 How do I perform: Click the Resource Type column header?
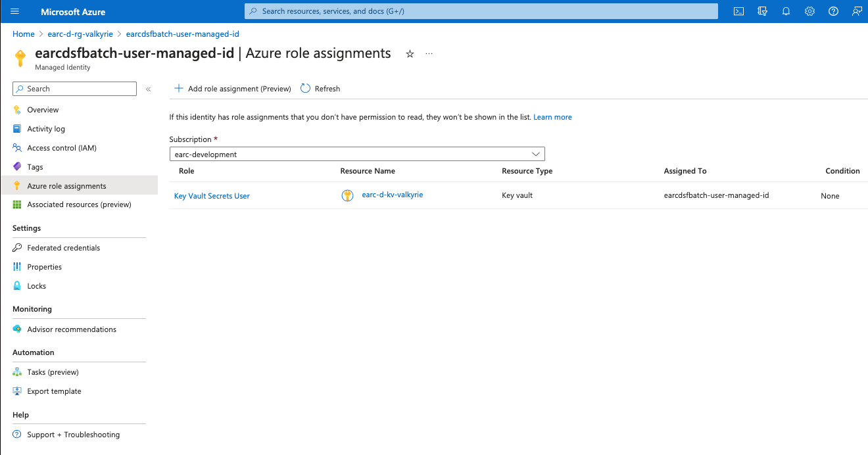point(527,171)
